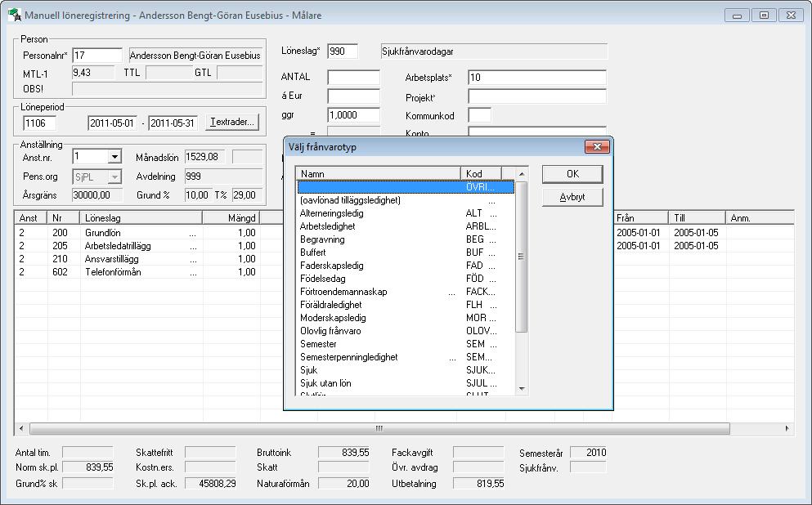Click the Löneslag field with 990
The image size is (812, 505).
(343, 51)
